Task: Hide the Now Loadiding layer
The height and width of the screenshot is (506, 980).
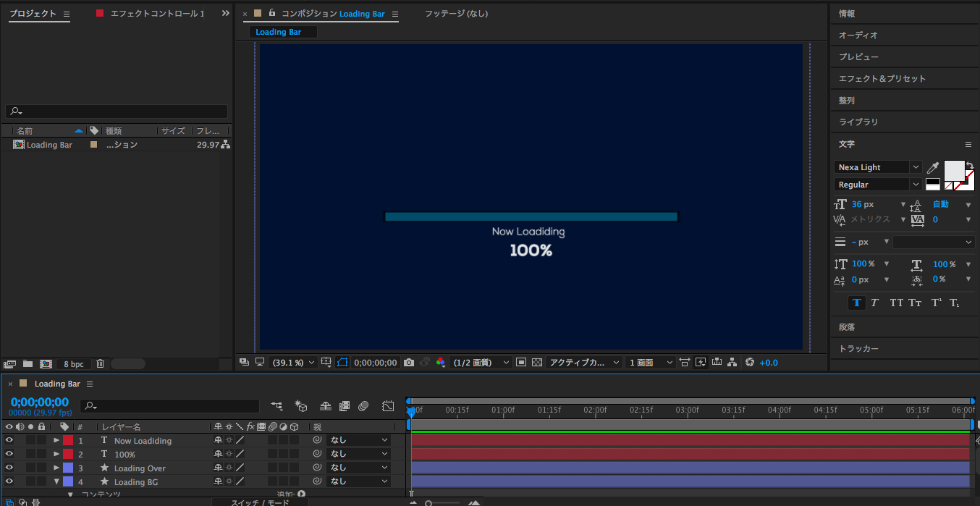Action: (x=9, y=440)
